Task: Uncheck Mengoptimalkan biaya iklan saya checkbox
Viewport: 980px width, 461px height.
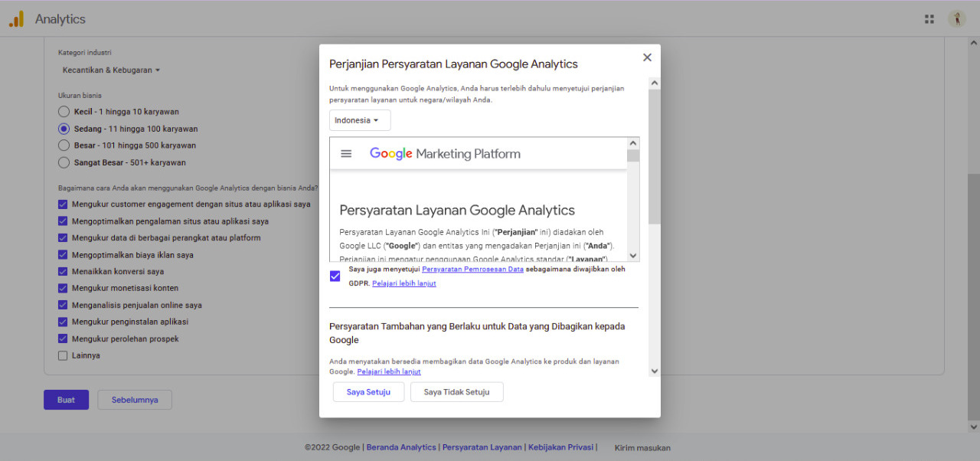Action: (x=63, y=255)
